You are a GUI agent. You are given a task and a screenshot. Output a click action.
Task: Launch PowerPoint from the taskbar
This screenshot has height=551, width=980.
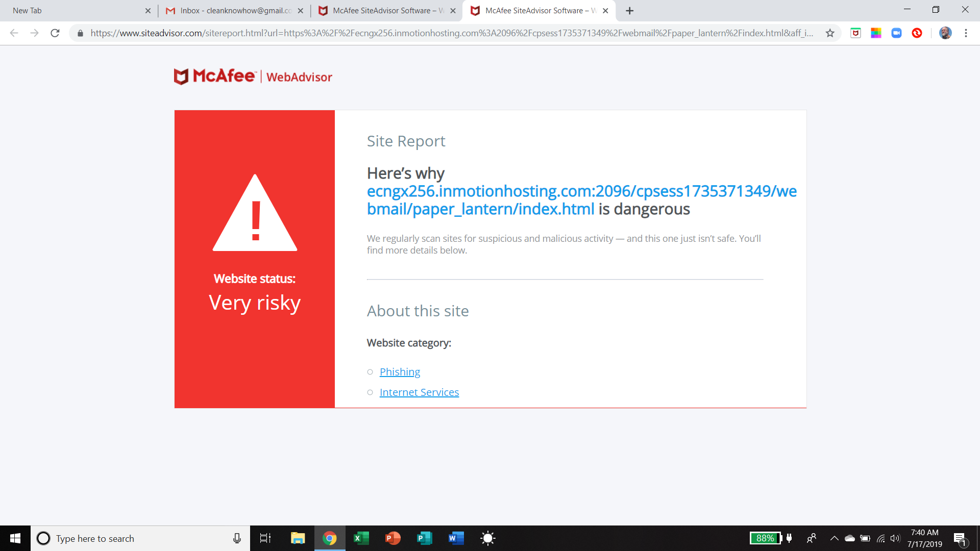tap(393, 538)
